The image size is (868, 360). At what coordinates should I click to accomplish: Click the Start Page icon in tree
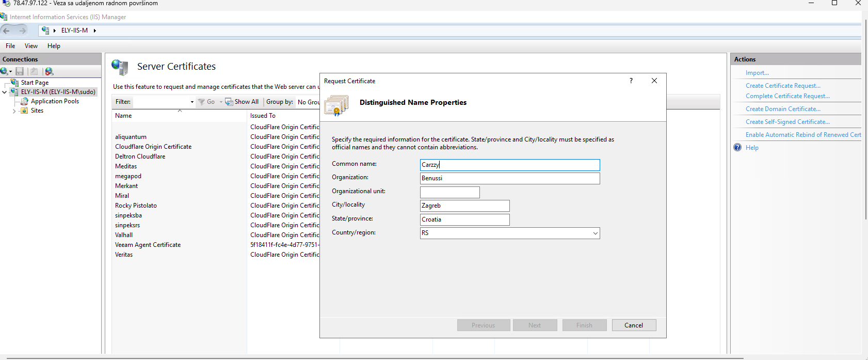[x=14, y=83]
